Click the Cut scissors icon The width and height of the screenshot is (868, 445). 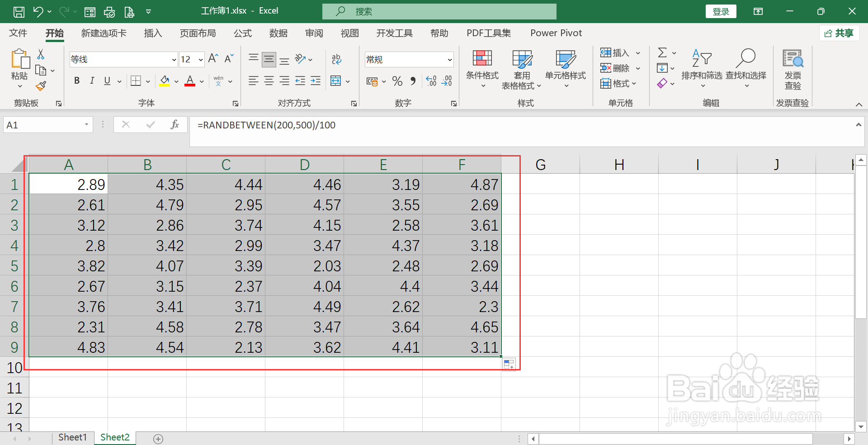(x=41, y=54)
